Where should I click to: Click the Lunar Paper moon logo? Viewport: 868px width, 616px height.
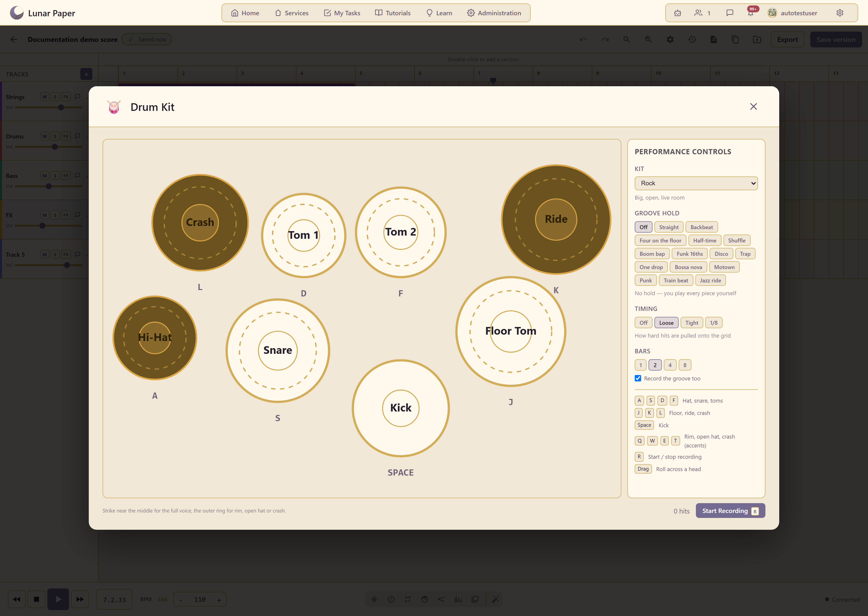(x=17, y=13)
